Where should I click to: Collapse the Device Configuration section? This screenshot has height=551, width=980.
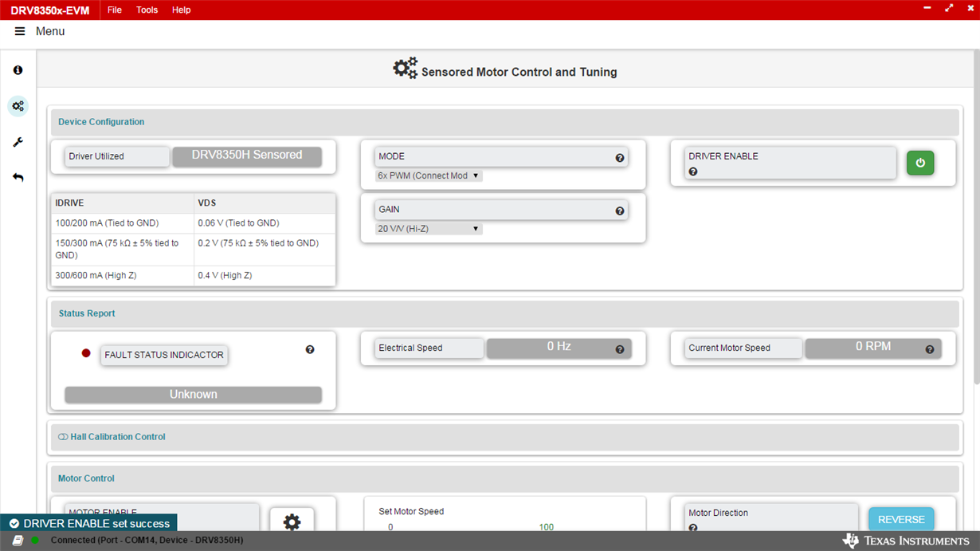point(505,122)
